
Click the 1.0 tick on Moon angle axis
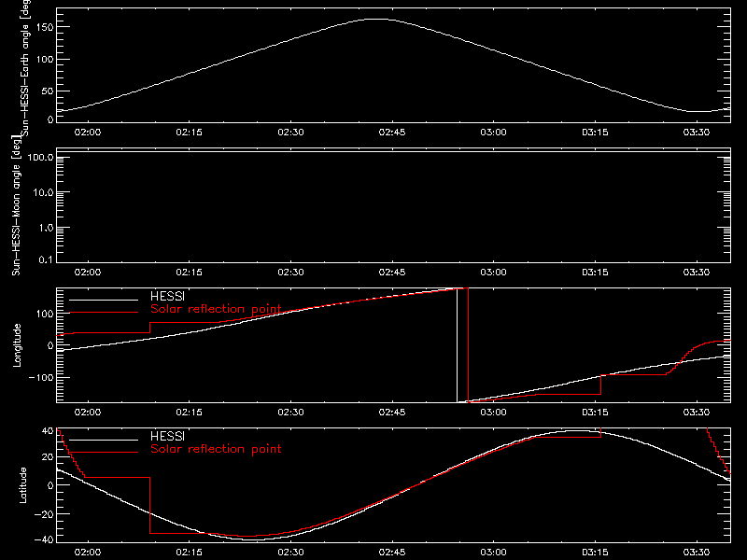coord(46,228)
